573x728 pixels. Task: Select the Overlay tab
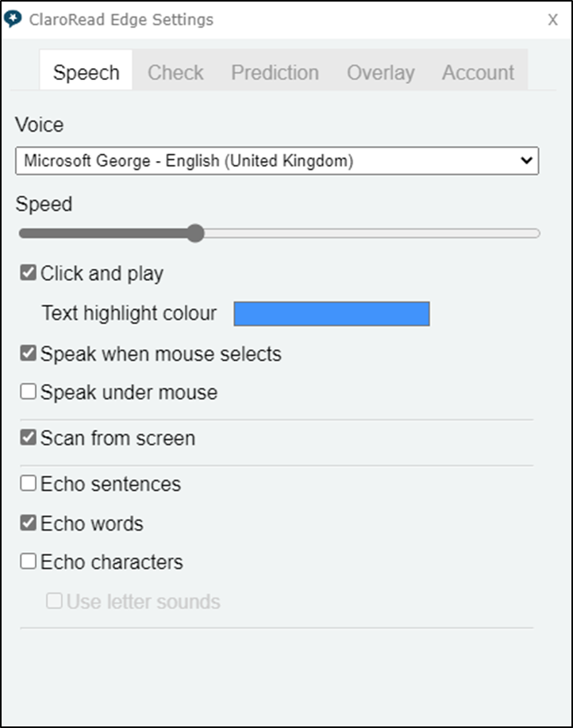[x=380, y=73]
